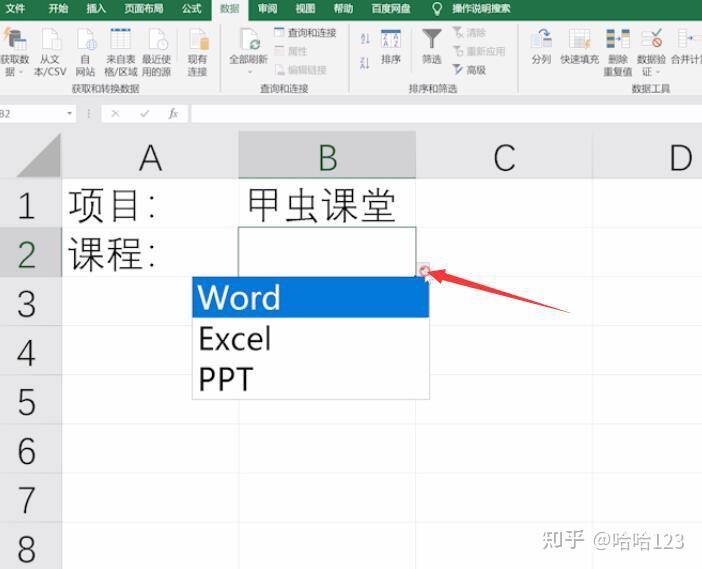Switch to the View (视图) tab
The width and height of the screenshot is (702, 569).
[305, 9]
